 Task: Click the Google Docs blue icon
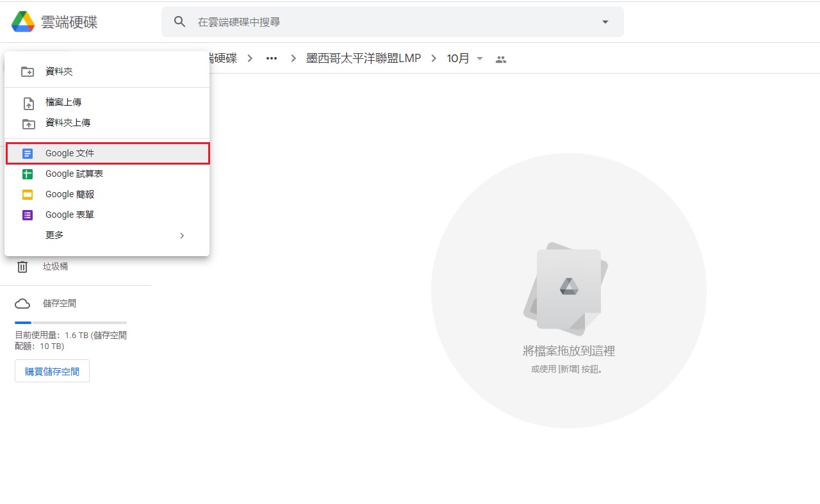pyautogui.click(x=28, y=154)
